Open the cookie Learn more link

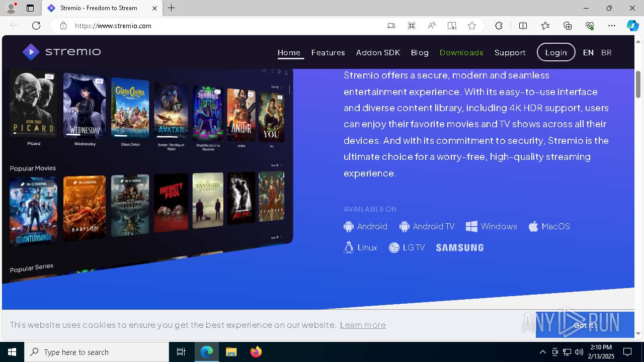click(363, 325)
